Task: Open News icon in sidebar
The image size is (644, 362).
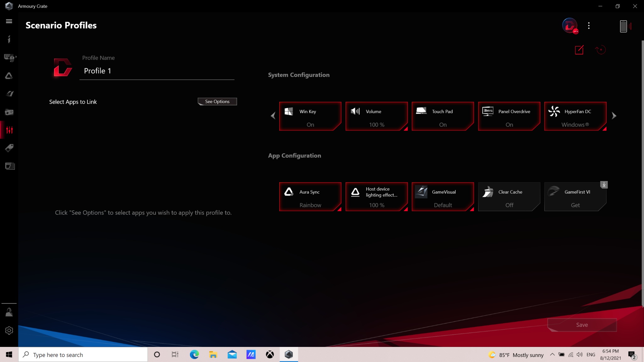Action: click(x=10, y=166)
